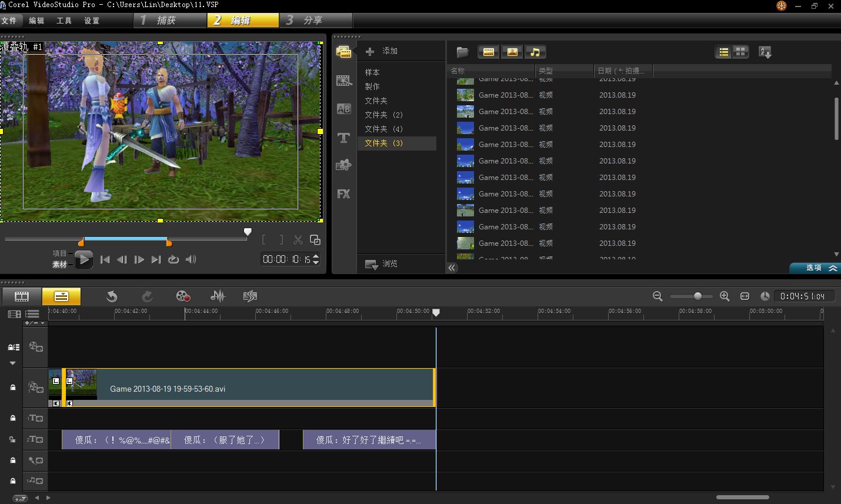This screenshot has height=504, width=841.
Task: Switch library to thumbnail view
Action: tap(740, 52)
